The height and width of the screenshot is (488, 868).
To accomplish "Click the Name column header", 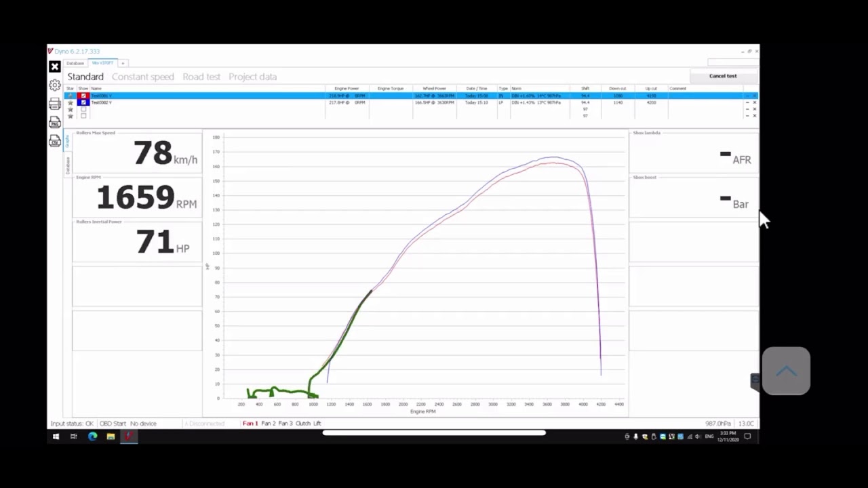I will (207, 89).
